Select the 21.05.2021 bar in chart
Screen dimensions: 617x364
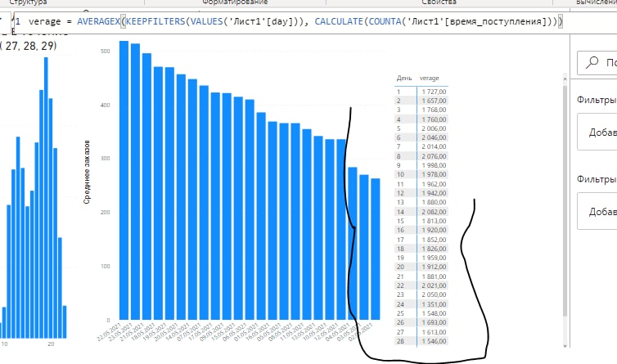(146, 186)
